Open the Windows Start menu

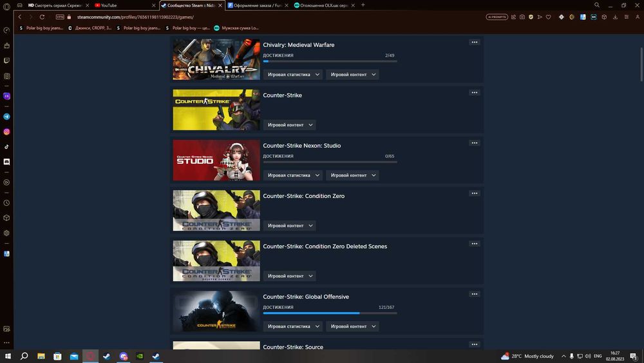point(7,356)
